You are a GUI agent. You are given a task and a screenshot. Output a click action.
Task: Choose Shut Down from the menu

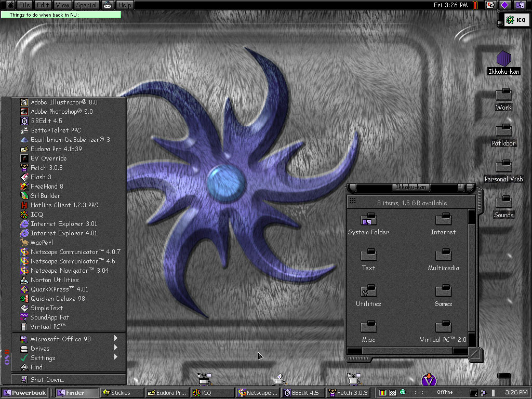(x=47, y=380)
